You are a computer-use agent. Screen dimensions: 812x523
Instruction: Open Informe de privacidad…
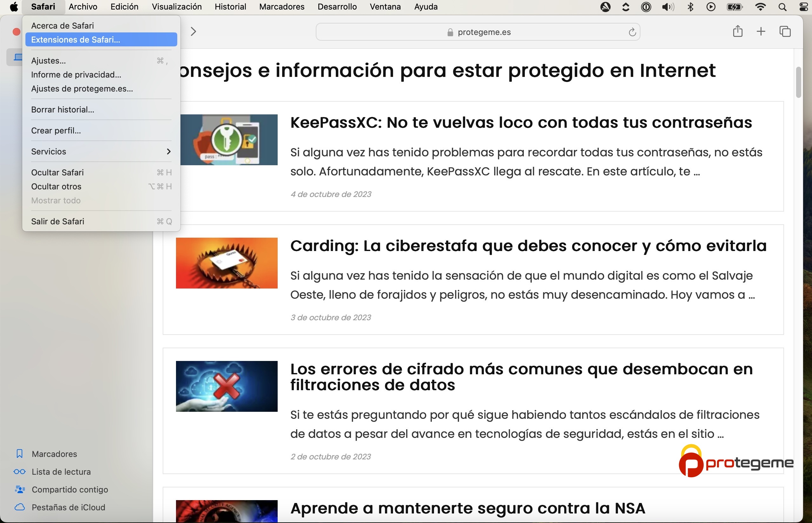coord(101,74)
